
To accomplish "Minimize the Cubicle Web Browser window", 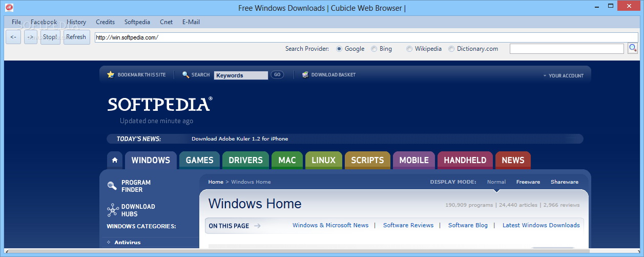I will pos(596,7).
